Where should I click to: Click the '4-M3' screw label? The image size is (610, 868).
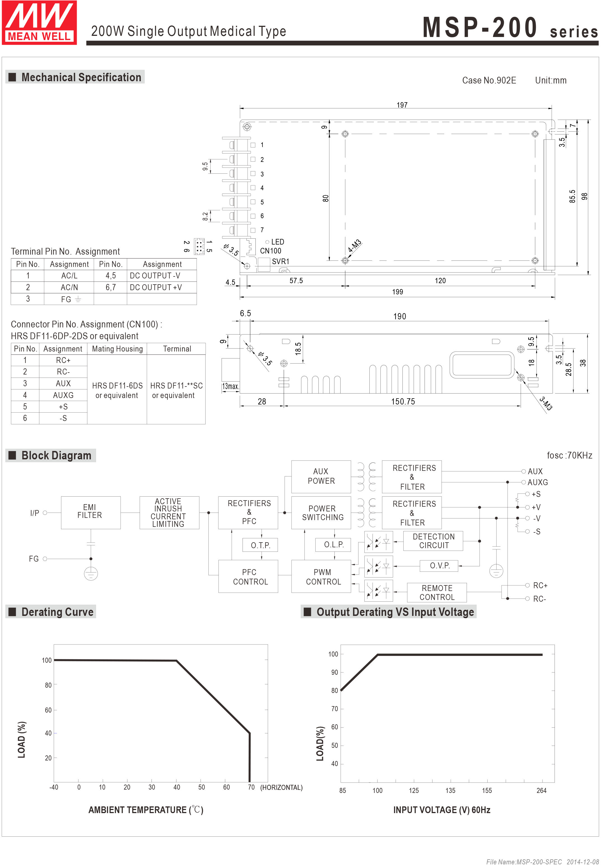coord(355,246)
